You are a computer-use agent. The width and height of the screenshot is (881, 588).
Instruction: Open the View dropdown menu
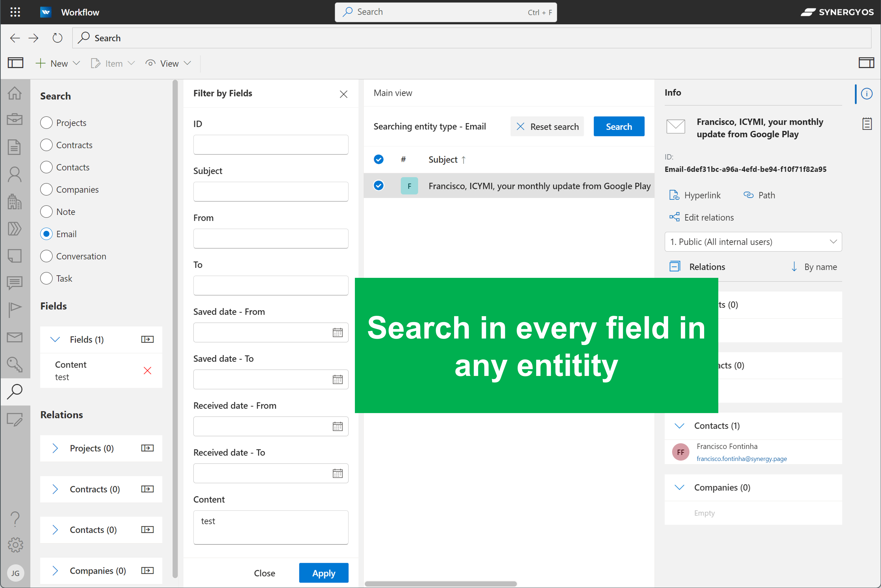click(x=169, y=64)
